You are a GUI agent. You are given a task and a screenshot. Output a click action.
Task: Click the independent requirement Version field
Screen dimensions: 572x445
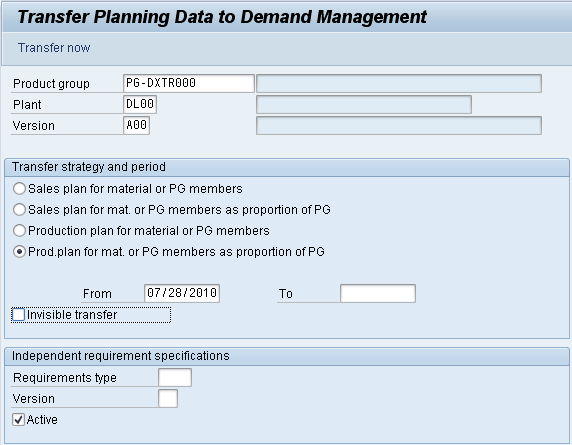[x=168, y=398]
